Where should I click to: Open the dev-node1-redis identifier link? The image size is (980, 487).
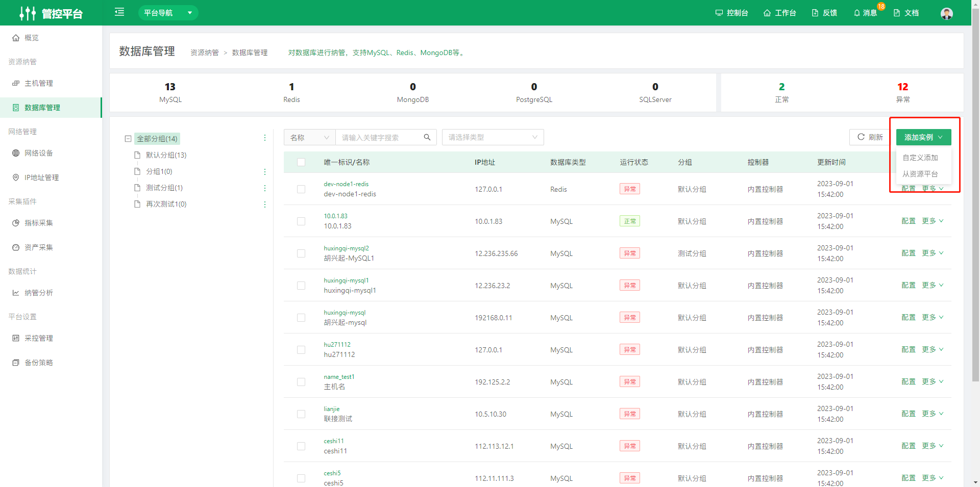(346, 184)
